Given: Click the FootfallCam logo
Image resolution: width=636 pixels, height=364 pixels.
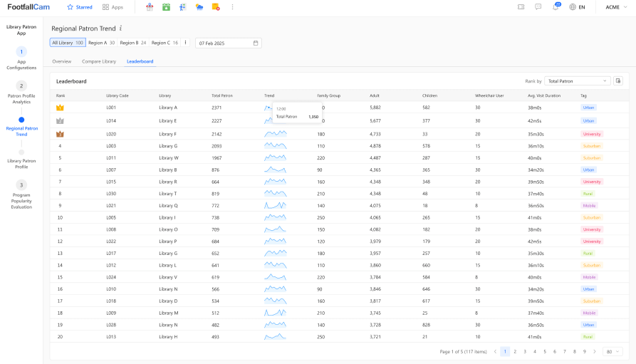Looking at the screenshot, I should pos(28,7).
